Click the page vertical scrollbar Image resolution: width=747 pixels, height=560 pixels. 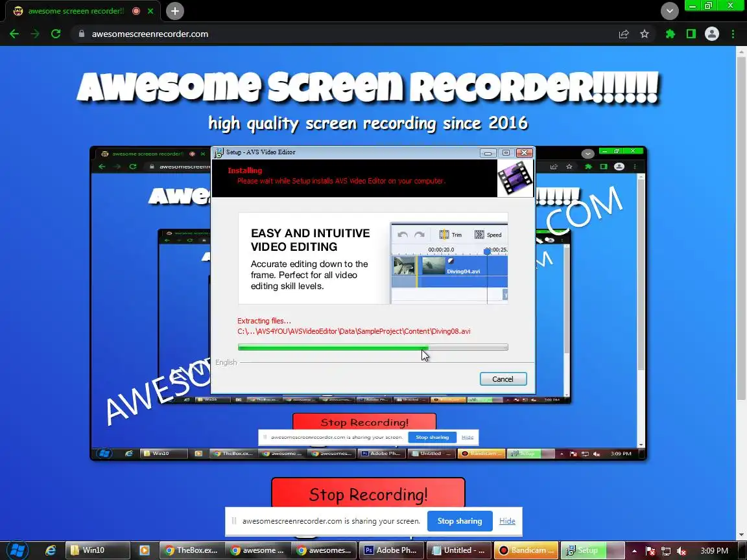tap(741, 229)
